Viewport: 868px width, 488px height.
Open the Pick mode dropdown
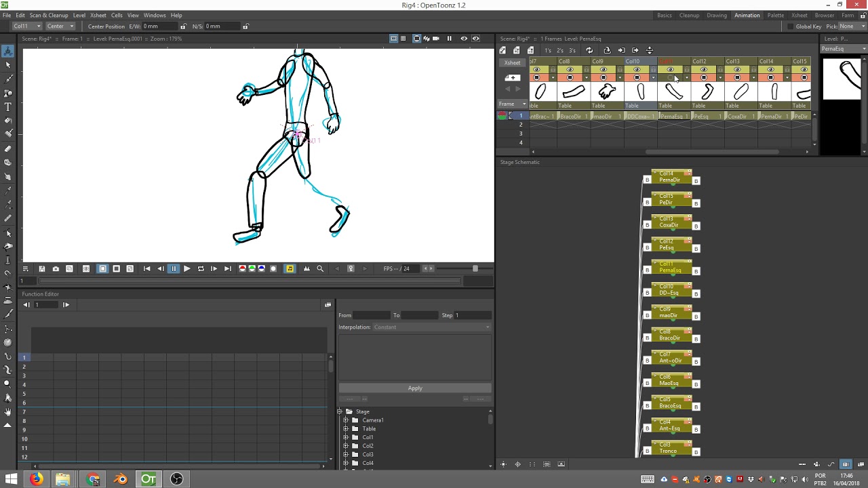(852, 26)
